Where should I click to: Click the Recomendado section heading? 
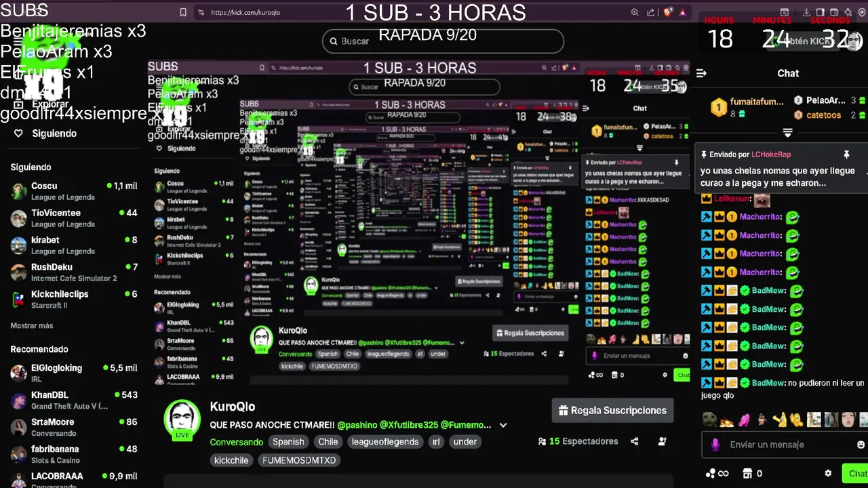click(39, 349)
